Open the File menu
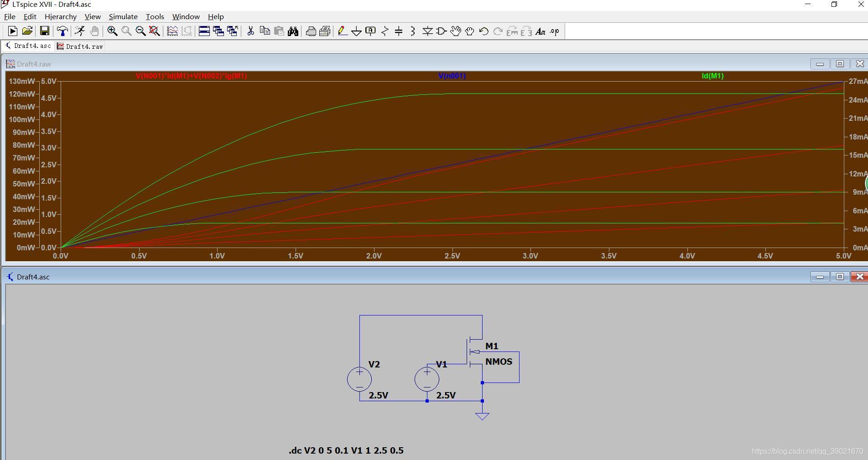 pos(10,16)
